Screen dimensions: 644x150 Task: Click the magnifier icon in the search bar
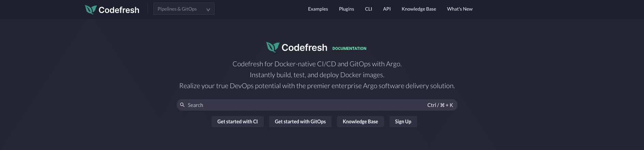(x=182, y=105)
